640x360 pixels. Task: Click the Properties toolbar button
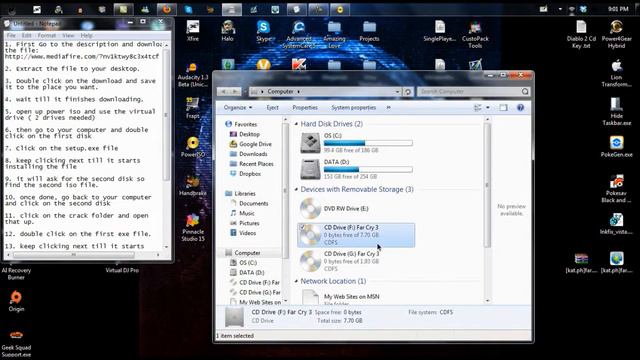coord(305,107)
